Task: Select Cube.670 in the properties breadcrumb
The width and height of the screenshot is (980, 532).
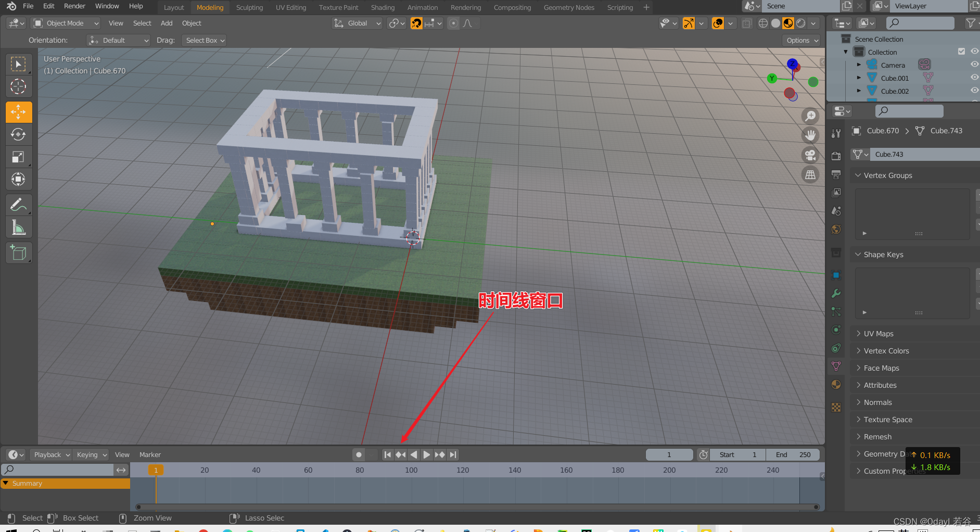Action: coord(882,131)
